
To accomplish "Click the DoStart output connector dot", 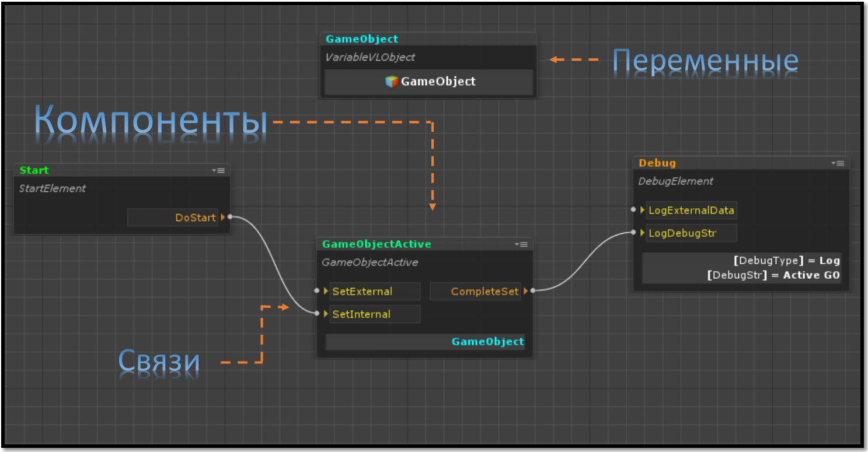I will (230, 217).
